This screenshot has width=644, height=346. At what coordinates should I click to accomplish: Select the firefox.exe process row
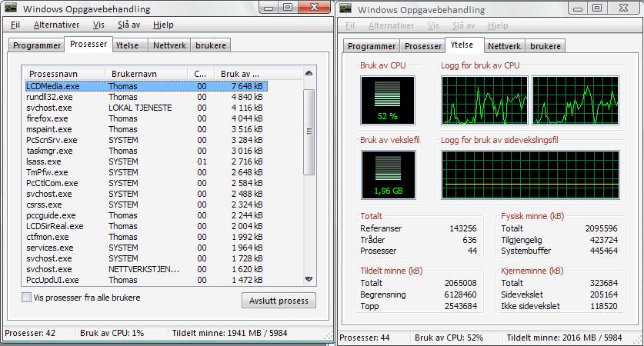[x=145, y=118]
